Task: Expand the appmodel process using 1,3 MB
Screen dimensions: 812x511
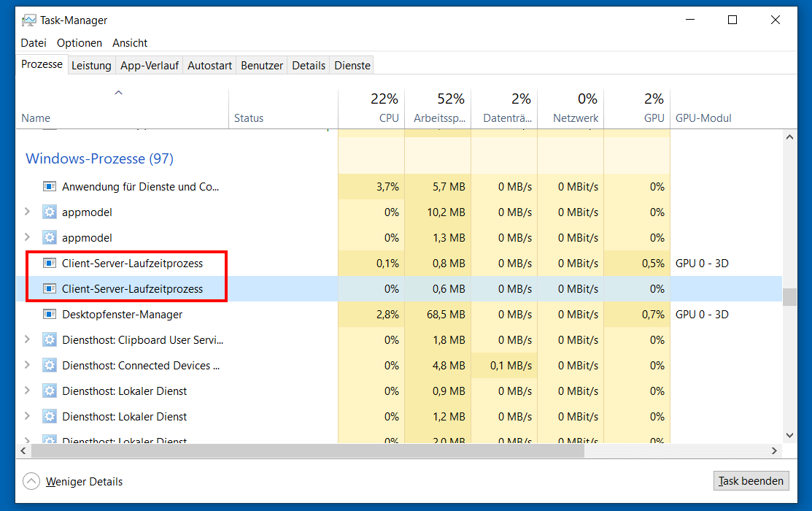Action: pos(28,237)
